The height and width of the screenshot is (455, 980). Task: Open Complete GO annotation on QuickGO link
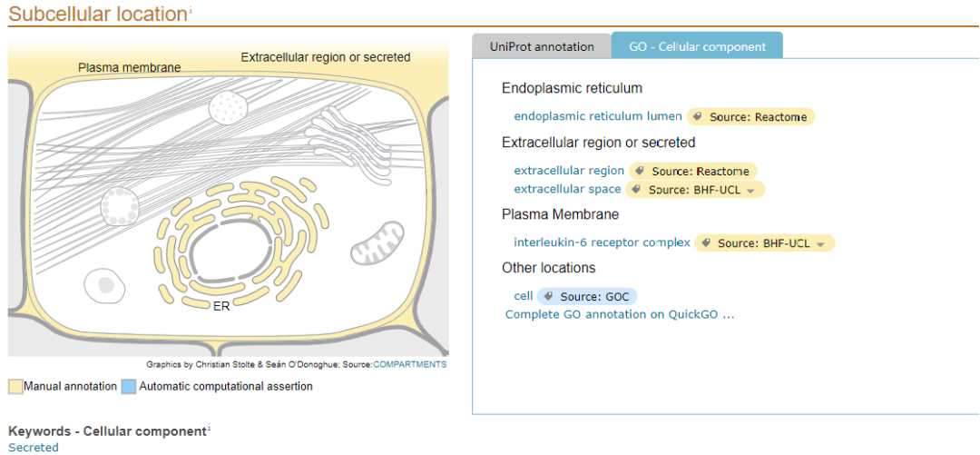click(620, 314)
